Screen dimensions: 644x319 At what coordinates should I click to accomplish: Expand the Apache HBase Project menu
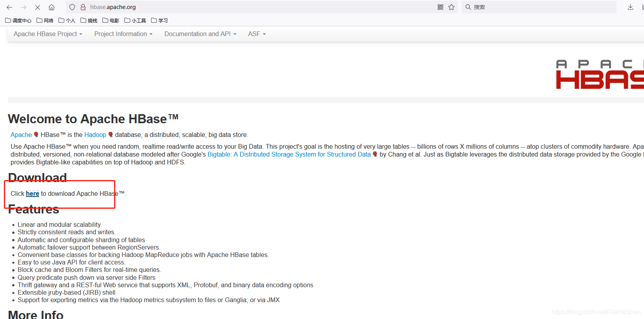pos(48,34)
